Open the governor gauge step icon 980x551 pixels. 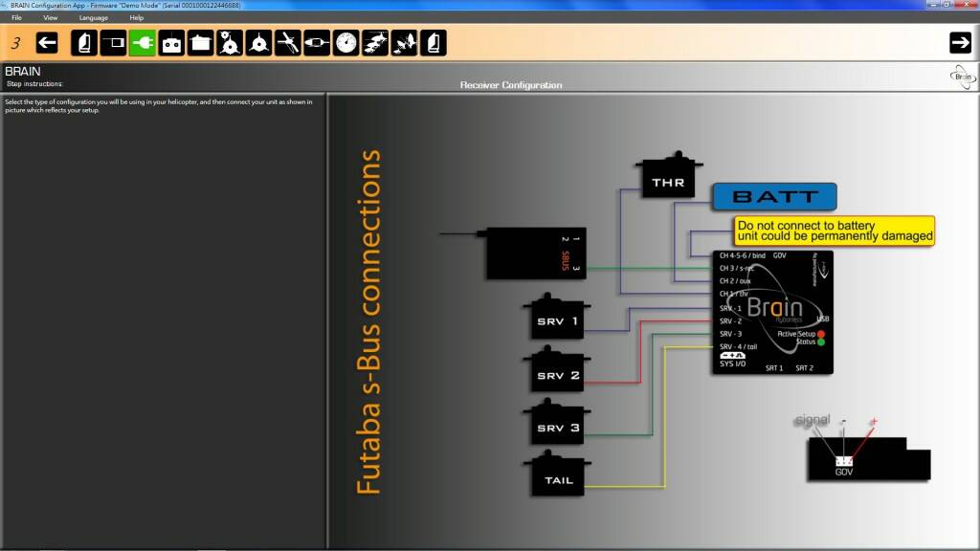[x=346, y=43]
